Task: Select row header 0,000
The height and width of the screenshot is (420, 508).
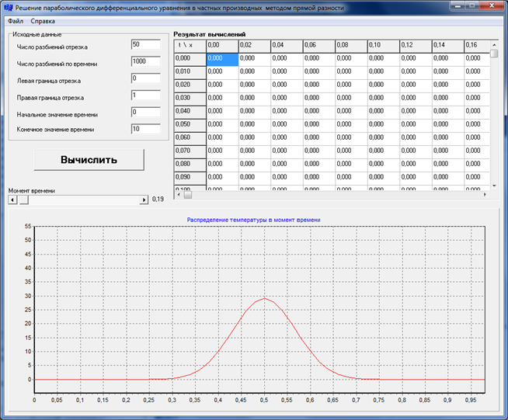Action: point(190,60)
